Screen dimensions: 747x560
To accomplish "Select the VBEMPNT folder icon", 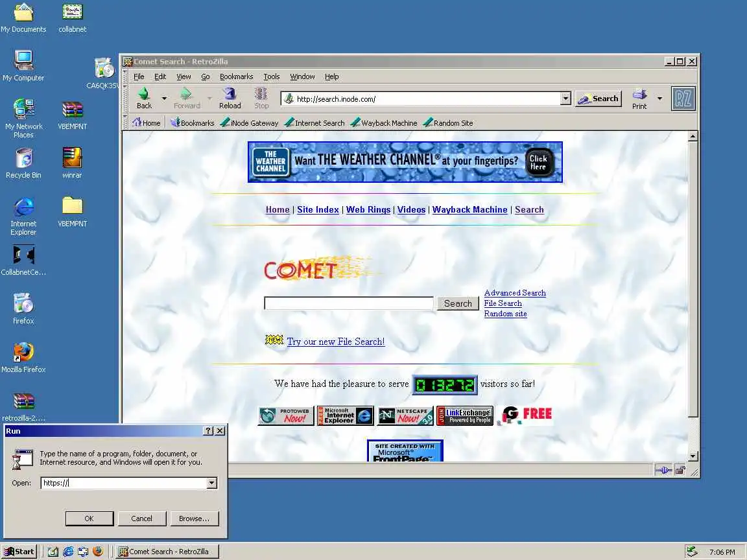I will point(73,212).
